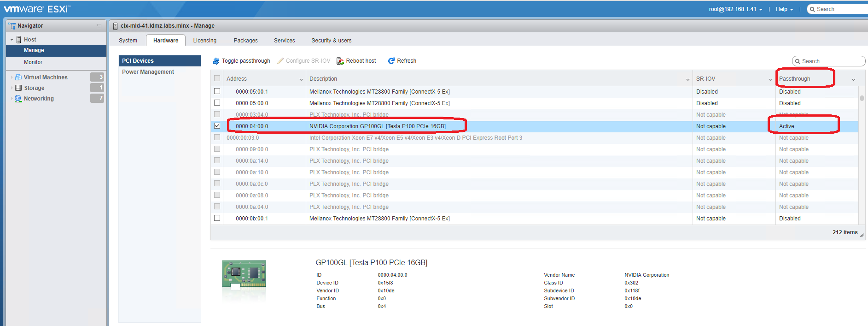Click Reboot host button label
Screen dimensions: 868x326
tap(361, 61)
